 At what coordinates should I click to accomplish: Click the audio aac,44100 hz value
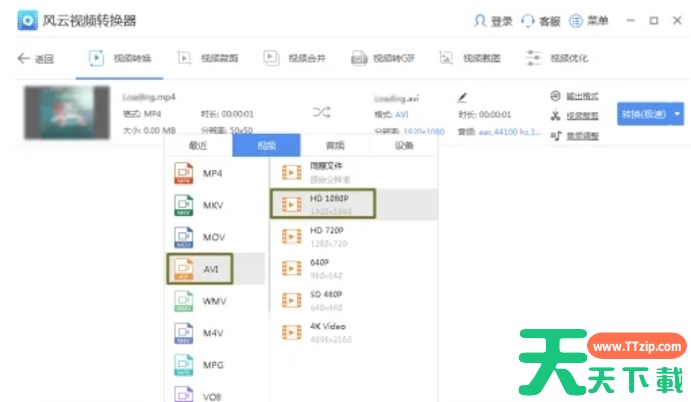(x=509, y=132)
